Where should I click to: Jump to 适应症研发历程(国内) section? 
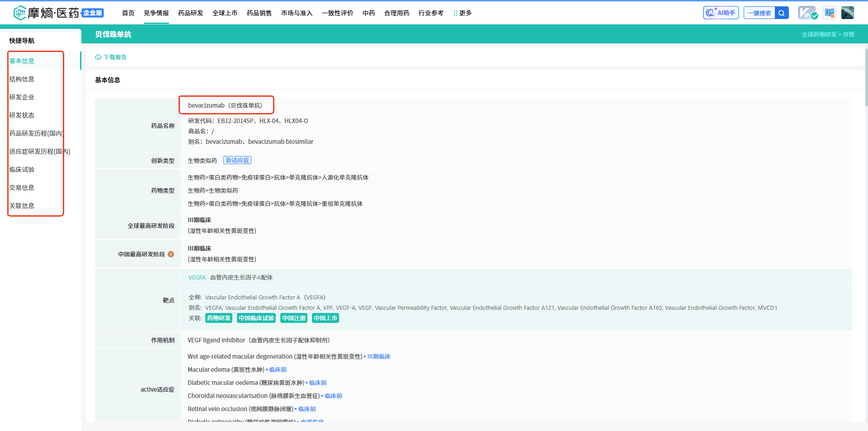[x=40, y=152]
